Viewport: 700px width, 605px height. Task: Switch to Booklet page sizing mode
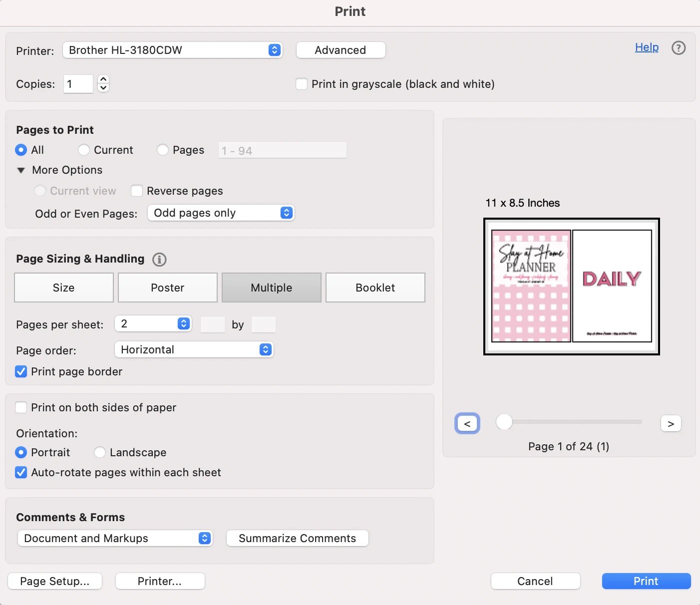coord(375,288)
